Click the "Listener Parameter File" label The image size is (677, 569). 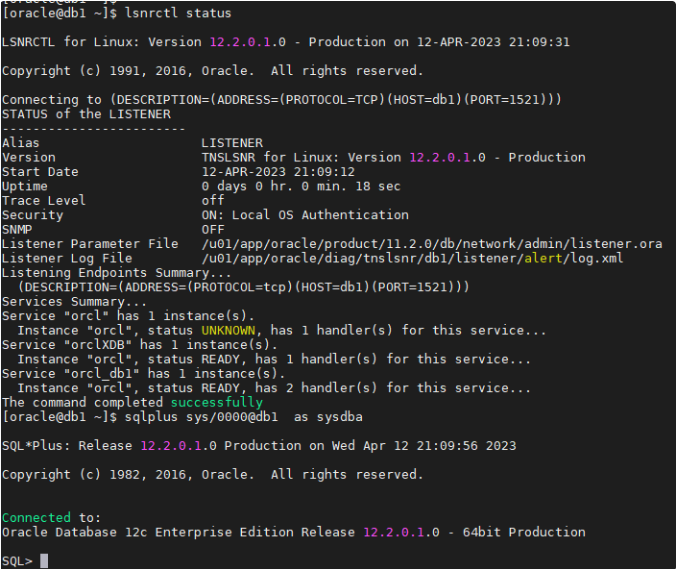(90, 244)
